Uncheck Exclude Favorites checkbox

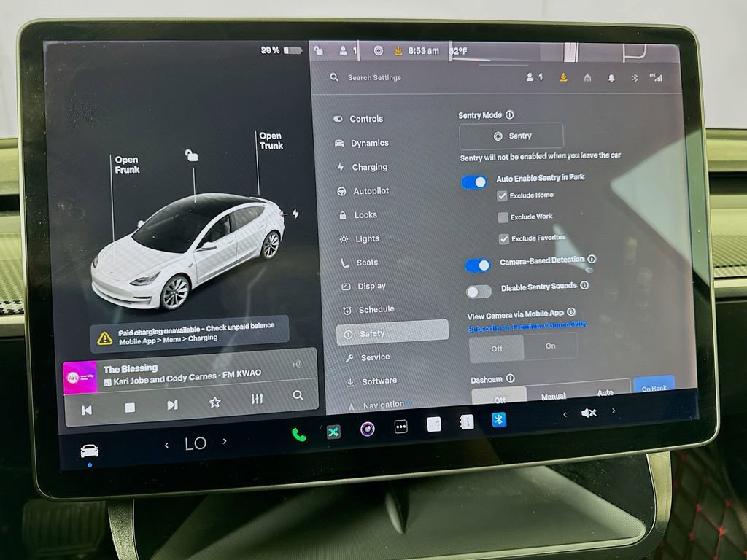tap(503, 239)
